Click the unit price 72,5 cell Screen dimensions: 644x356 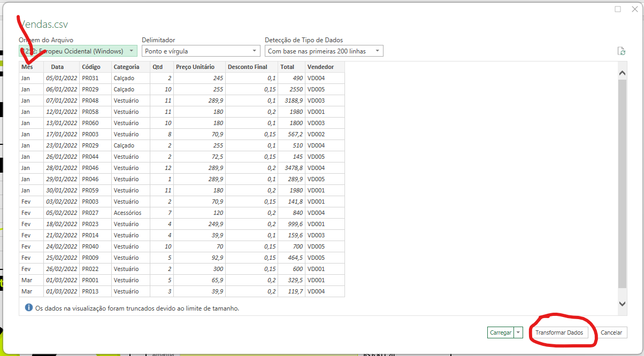[x=200, y=157]
